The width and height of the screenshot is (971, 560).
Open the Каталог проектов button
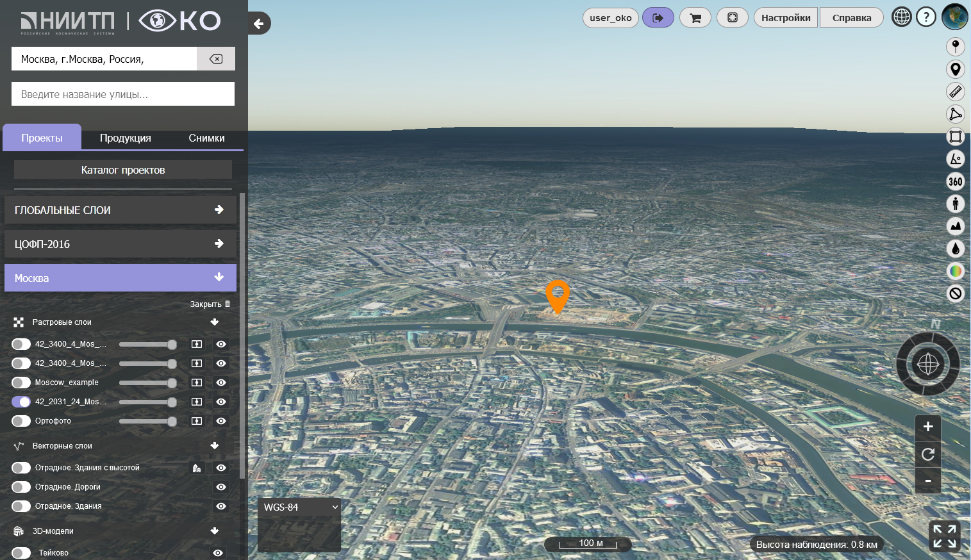(123, 170)
